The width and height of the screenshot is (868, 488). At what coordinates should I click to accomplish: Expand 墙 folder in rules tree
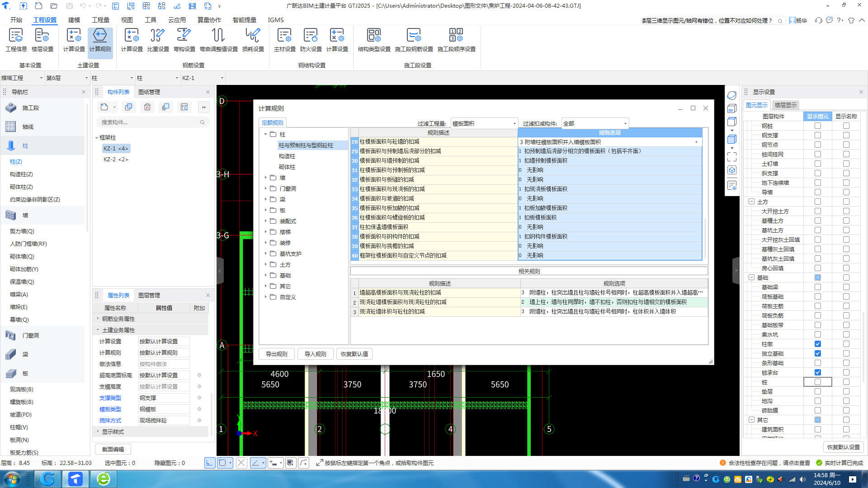[266, 178]
